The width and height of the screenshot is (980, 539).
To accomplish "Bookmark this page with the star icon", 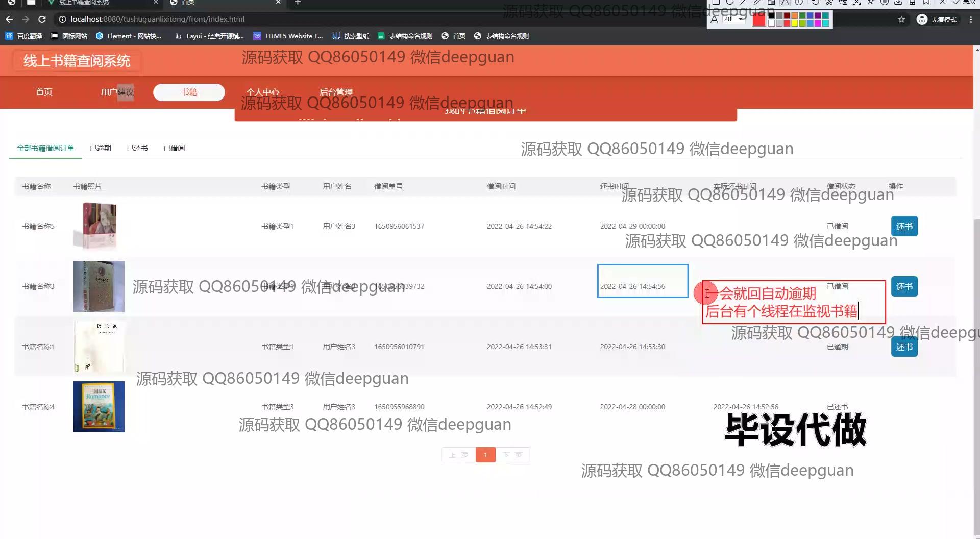I will 901,19.
